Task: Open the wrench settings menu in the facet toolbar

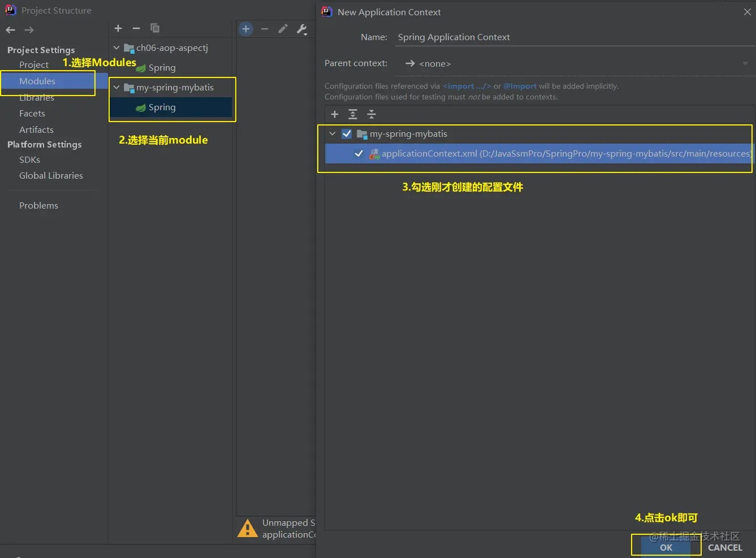Action: coord(302,29)
